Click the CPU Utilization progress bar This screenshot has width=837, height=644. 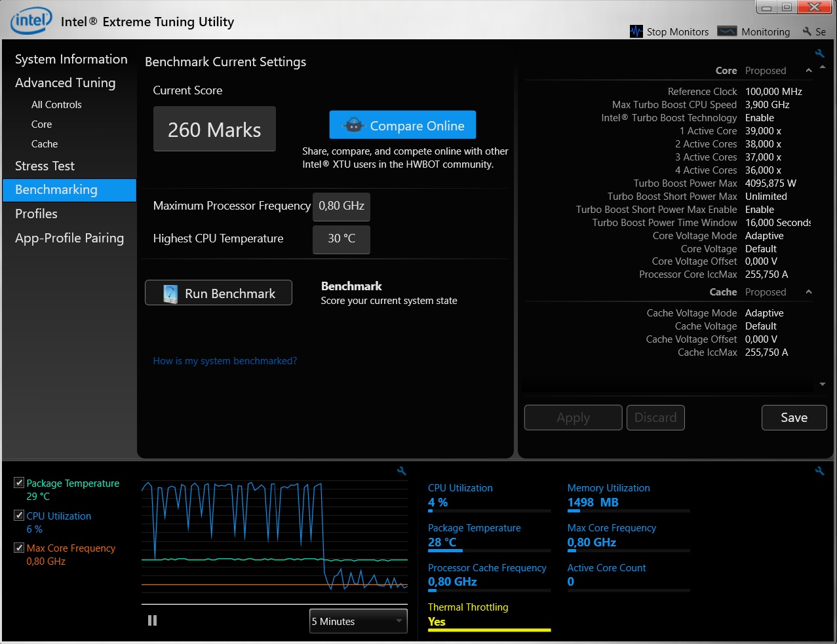coord(489,511)
